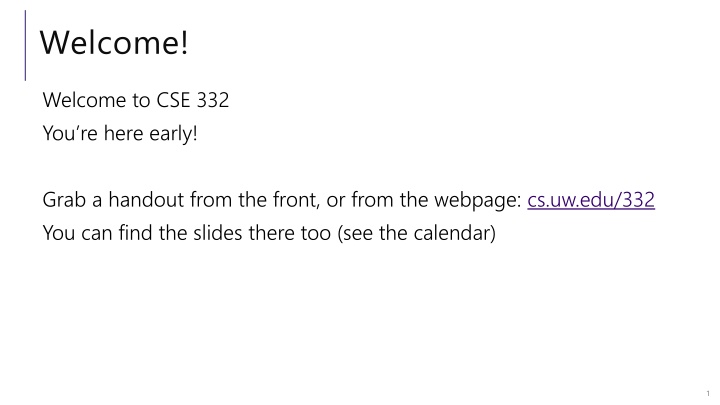Open the cs.uw.edu/332 hyperlink
The width and height of the screenshot is (720, 405).
[591, 200]
